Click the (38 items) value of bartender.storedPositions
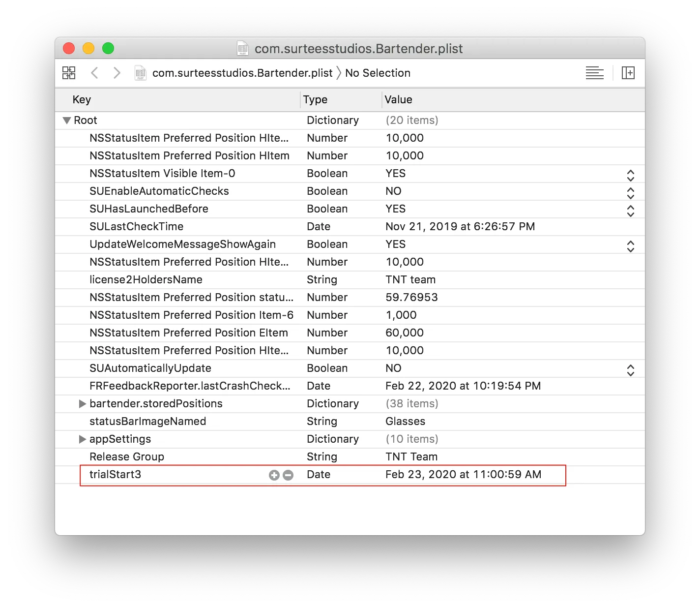700x608 pixels. click(x=412, y=403)
